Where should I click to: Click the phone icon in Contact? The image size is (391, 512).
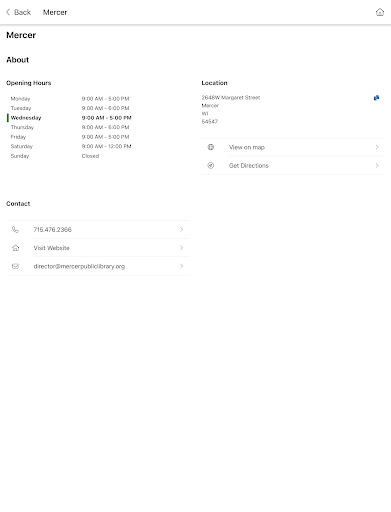tap(15, 229)
